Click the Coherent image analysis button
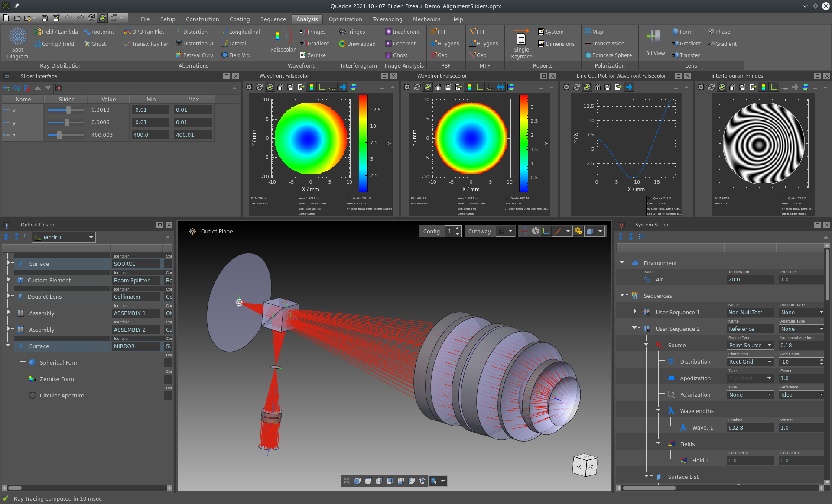This screenshot has height=504, width=832. coord(400,43)
